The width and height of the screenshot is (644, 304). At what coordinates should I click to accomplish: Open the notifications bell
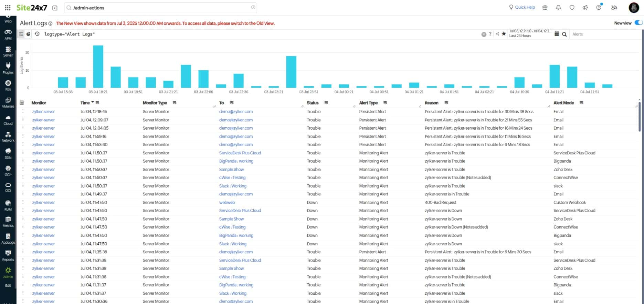(558, 7)
